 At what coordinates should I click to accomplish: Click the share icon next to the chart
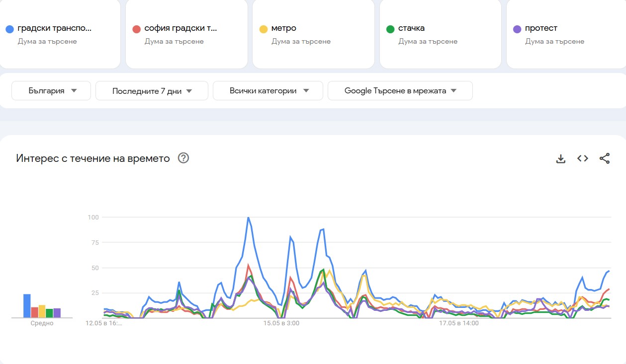coord(605,158)
